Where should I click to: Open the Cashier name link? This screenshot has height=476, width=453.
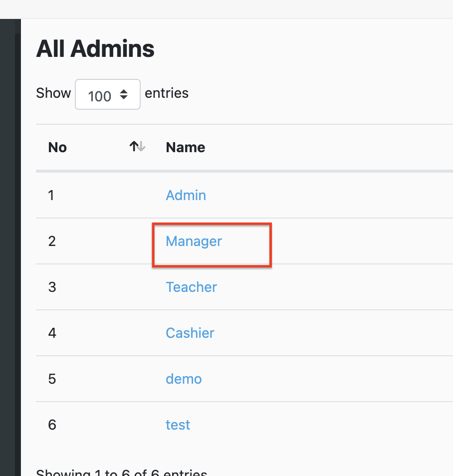(x=190, y=333)
